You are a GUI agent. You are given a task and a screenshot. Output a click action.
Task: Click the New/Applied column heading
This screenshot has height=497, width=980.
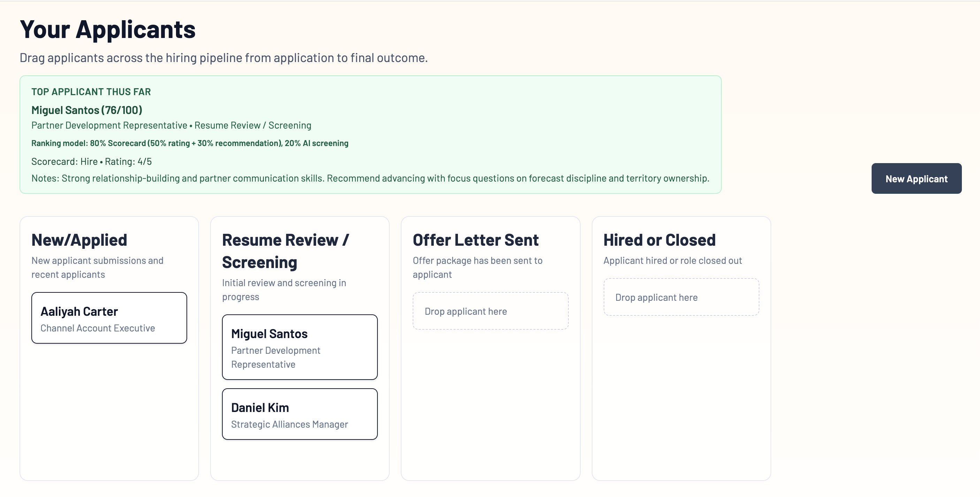pyautogui.click(x=79, y=240)
